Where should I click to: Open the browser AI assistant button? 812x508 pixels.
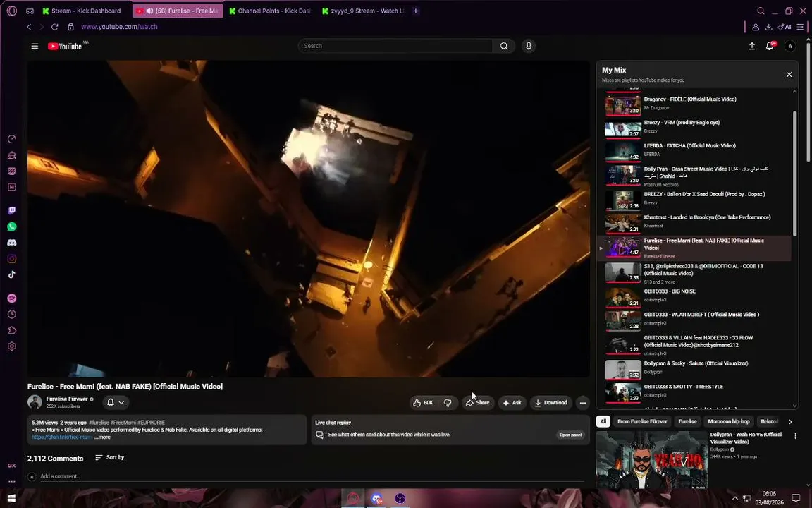pos(785,26)
